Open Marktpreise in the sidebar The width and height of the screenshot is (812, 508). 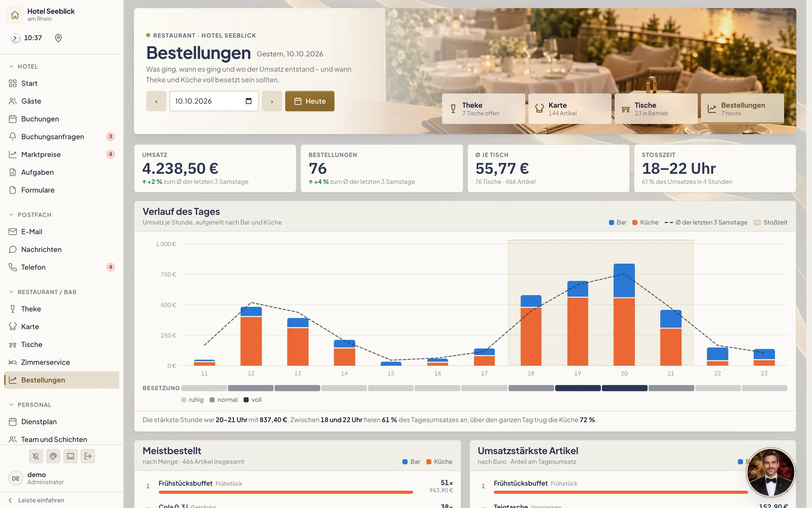(x=62, y=154)
